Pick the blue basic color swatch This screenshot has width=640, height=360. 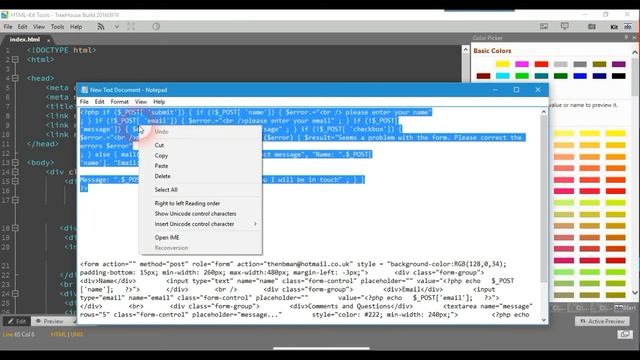[580, 76]
